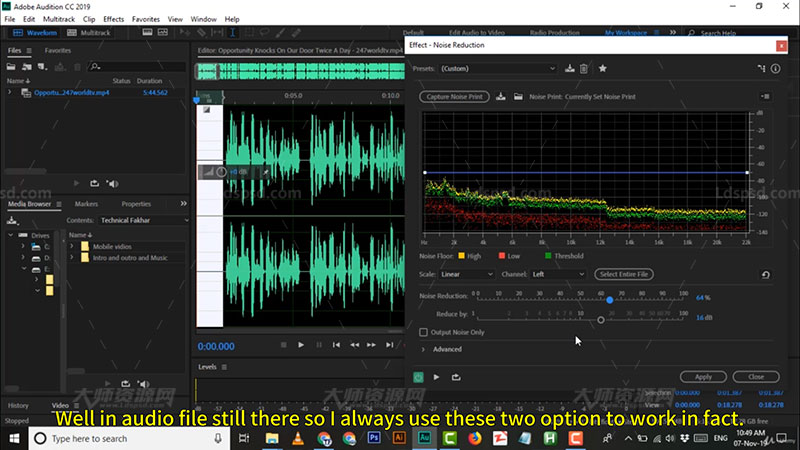Image resolution: width=800 pixels, height=450 pixels.
Task: Open the Presets dropdown showing Custom
Action: click(498, 68)
